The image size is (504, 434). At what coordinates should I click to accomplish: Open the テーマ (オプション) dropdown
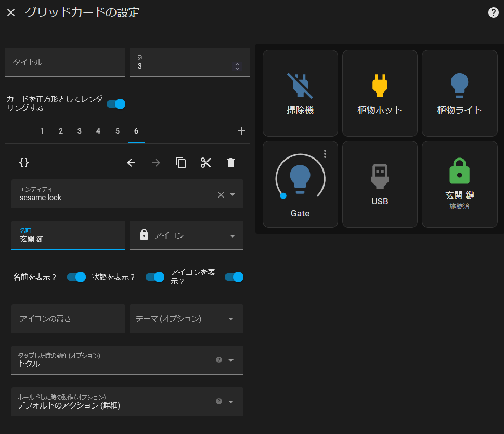coord(186,319)
